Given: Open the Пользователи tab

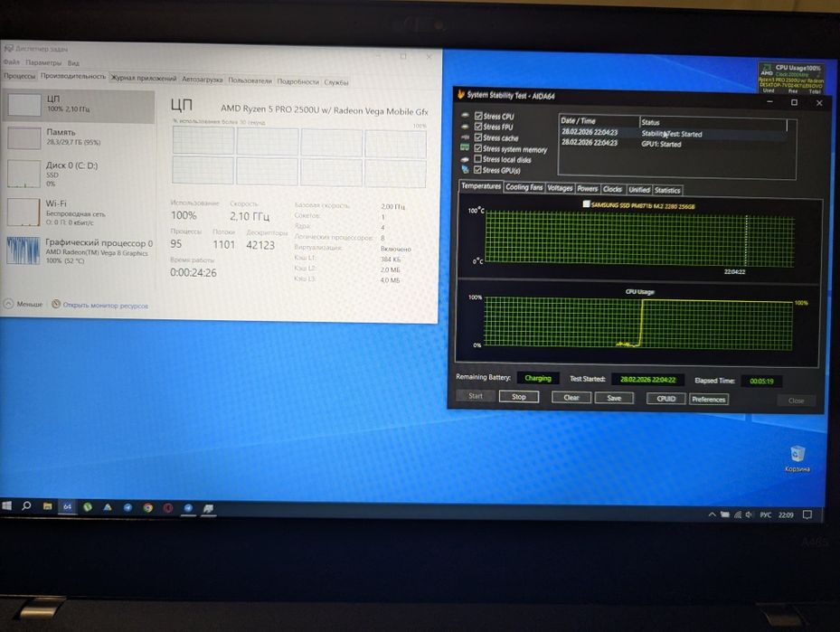Looking at the screenshot, I should click(x=250, y=80).
